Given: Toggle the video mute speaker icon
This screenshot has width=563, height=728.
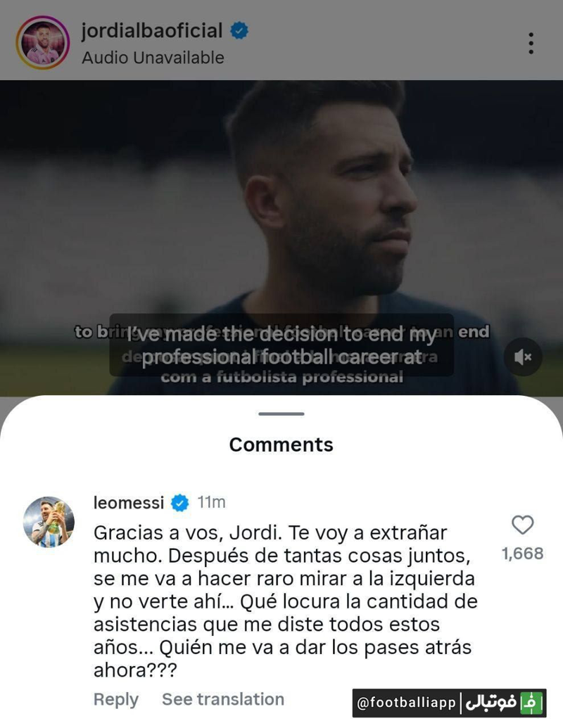Looking at the screenshot, I should (x=523, y=357).
